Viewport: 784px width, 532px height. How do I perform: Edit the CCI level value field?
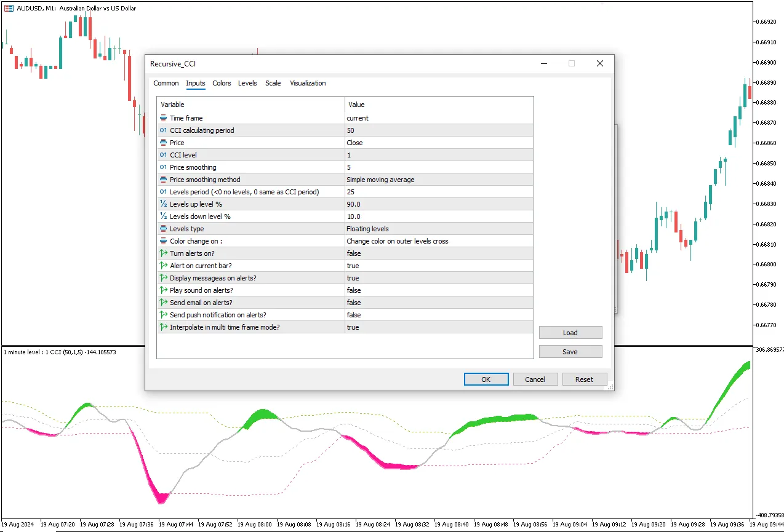pos(438,155)
